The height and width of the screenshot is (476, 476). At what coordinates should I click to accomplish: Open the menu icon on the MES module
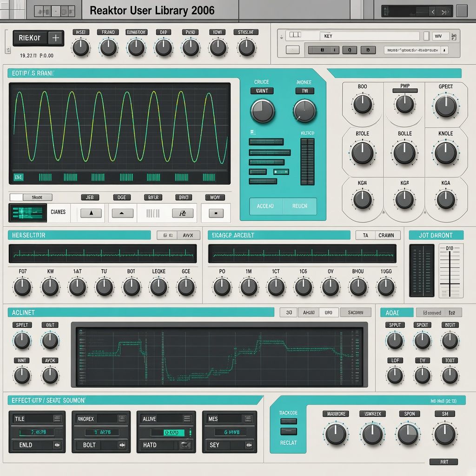click(x=248, y=419)
